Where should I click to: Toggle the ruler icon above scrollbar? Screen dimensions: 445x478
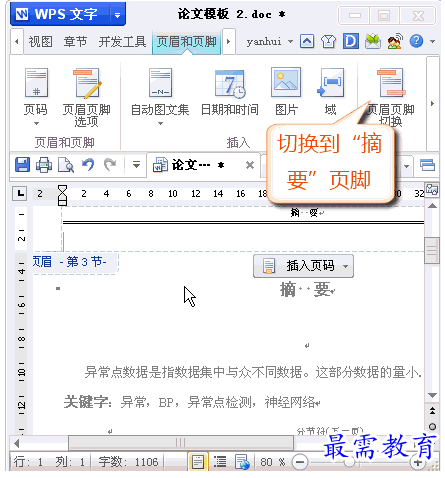[432, 189]
